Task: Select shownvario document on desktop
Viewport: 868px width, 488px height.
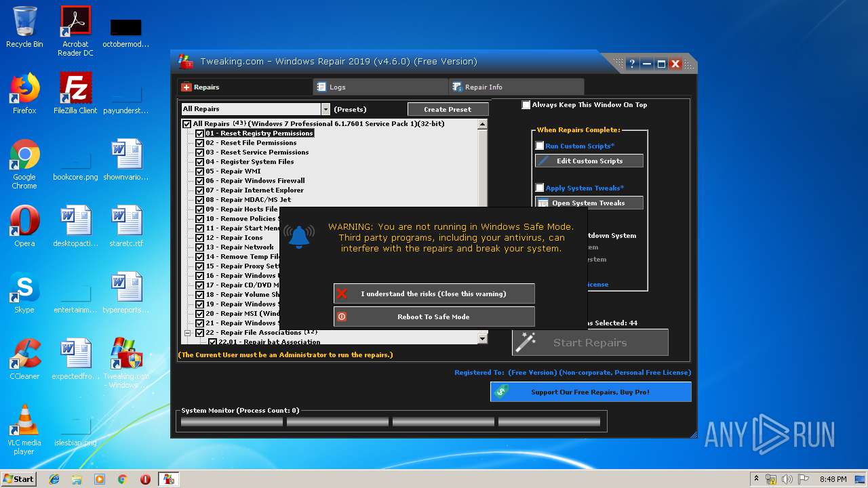Action: (126, 160)
